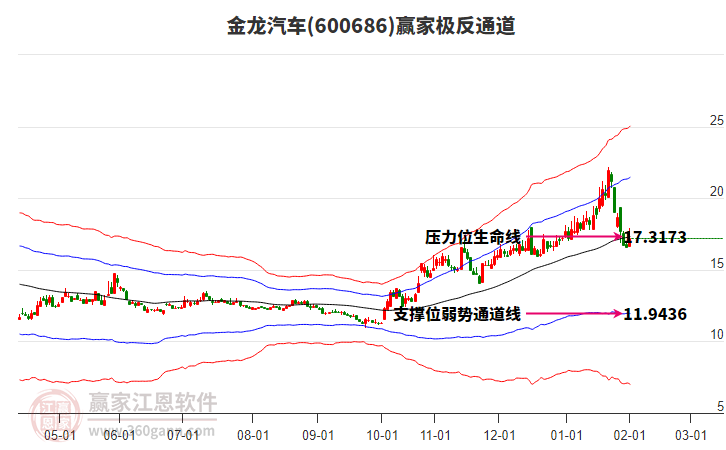Click the price axis label 20
This screenshot has width=726, height=450.
(x=717, y=192)
